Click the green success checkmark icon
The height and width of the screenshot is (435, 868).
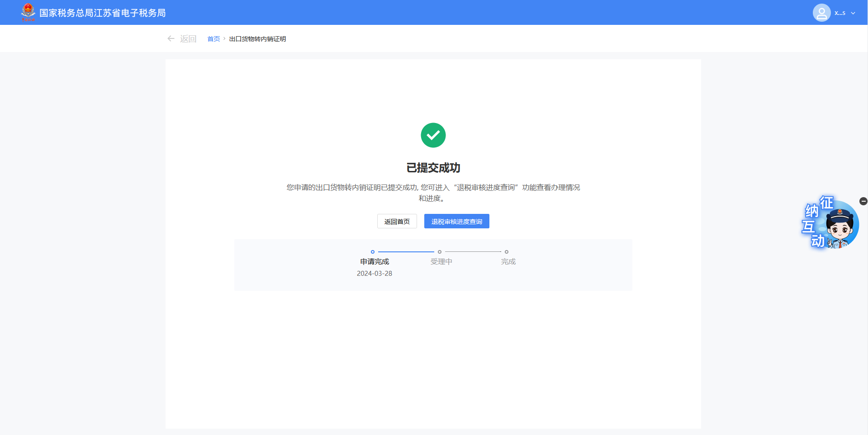point(433,135)
